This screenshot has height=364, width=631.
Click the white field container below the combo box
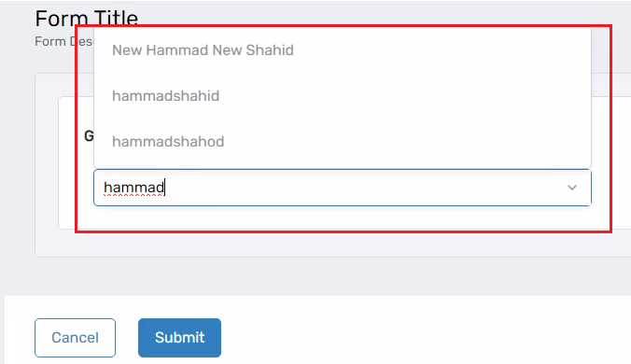[x=342, y=217]
